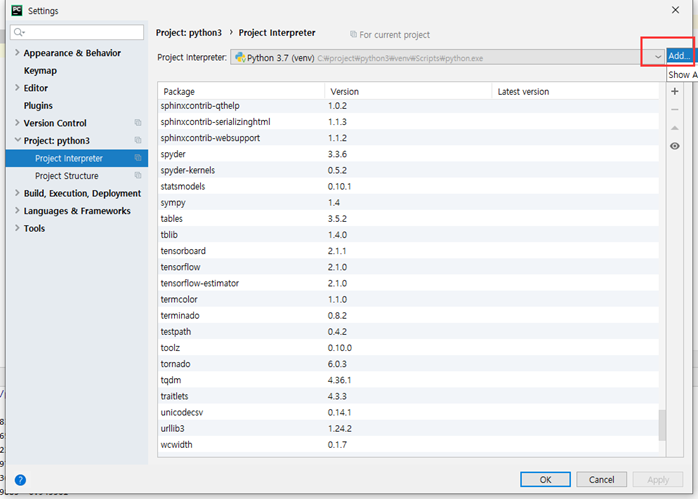Click the uninstall package minus icon
698x499 pixels.
pyautogui.click(x=675, y=110)
